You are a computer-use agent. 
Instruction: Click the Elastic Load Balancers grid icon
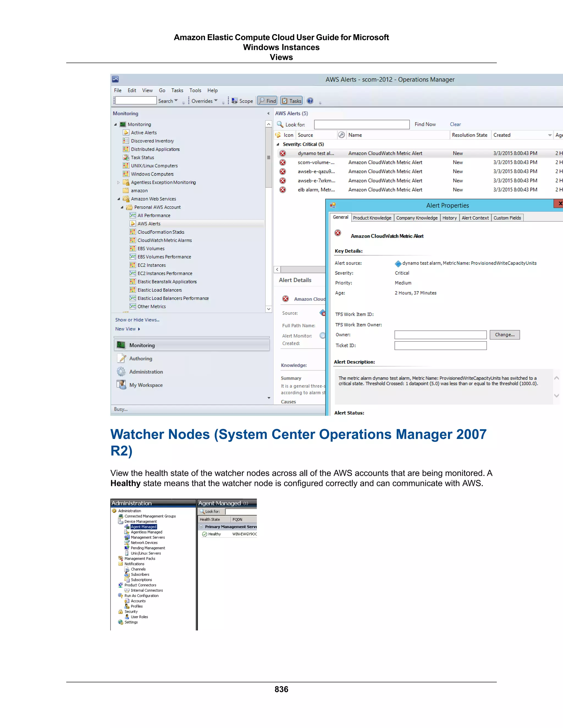click(133, 290)
